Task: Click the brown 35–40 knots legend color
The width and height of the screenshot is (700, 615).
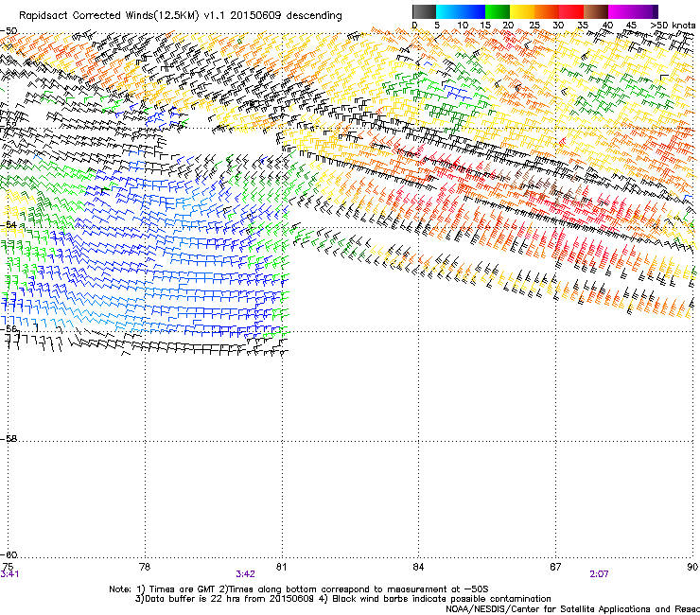Action: pyautogui.click(x=596, y=11)
